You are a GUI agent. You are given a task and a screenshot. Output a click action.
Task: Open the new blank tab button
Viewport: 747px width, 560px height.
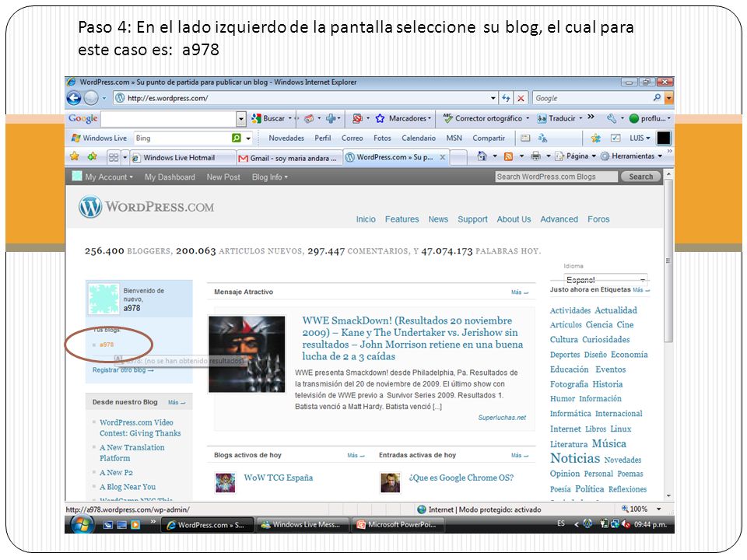point(458,157)
